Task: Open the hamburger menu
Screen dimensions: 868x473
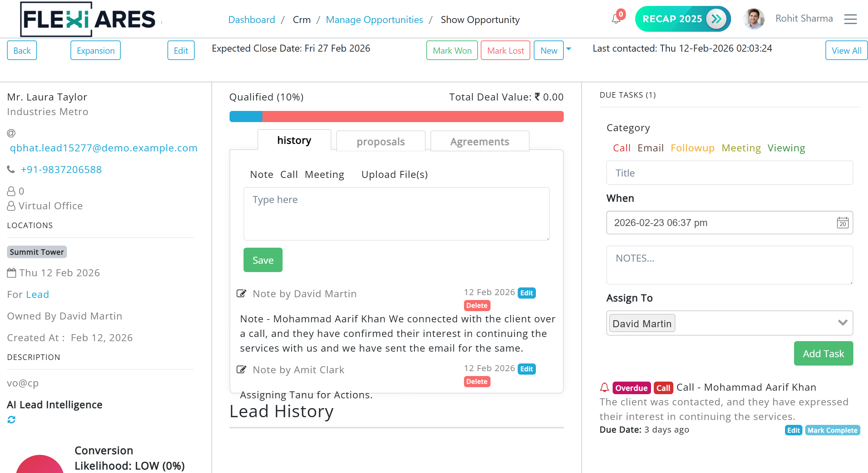Action: click(x=850, y=19)
